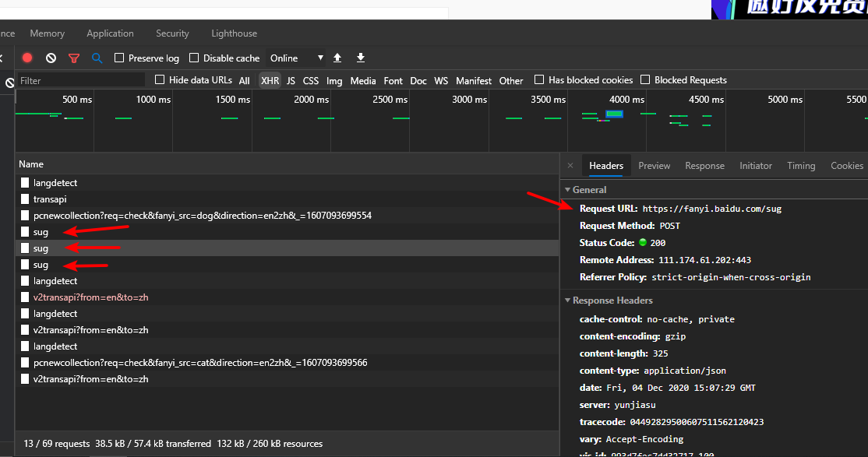Click the 2000 ms timeline marker

click(x=311, y=100)
